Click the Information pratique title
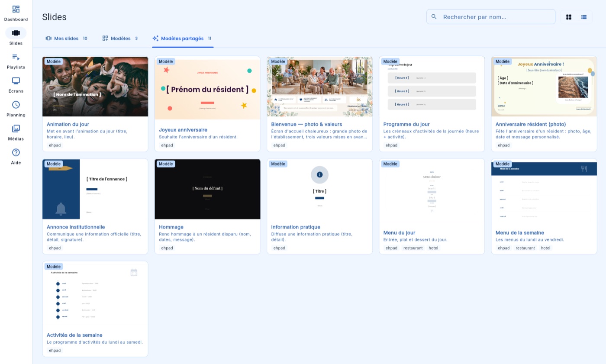 [296, 227]
